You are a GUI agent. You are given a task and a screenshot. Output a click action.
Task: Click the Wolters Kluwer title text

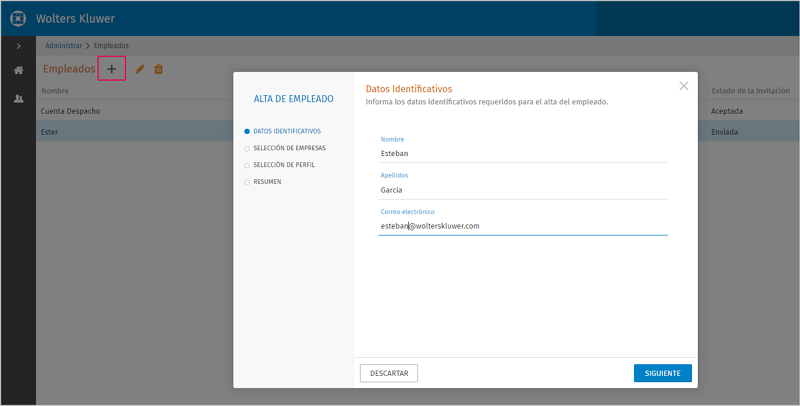(75, 19)
